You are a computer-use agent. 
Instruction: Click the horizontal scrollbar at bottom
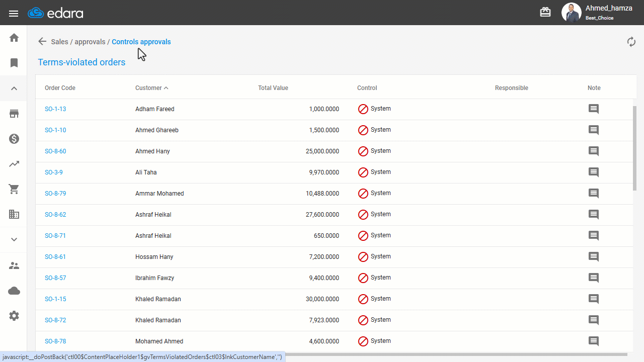tap(457, 354)
